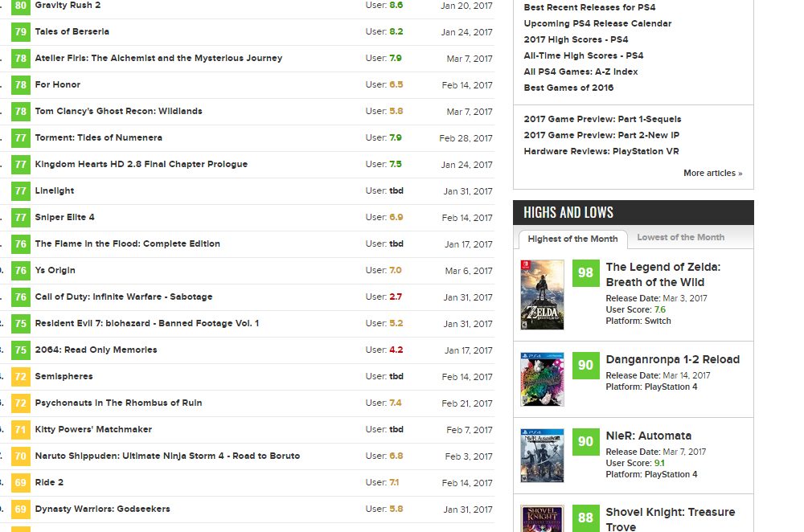
Task: Open Tom Clancy's Ghost Recon: Wildlands
Action: point(118,111)
